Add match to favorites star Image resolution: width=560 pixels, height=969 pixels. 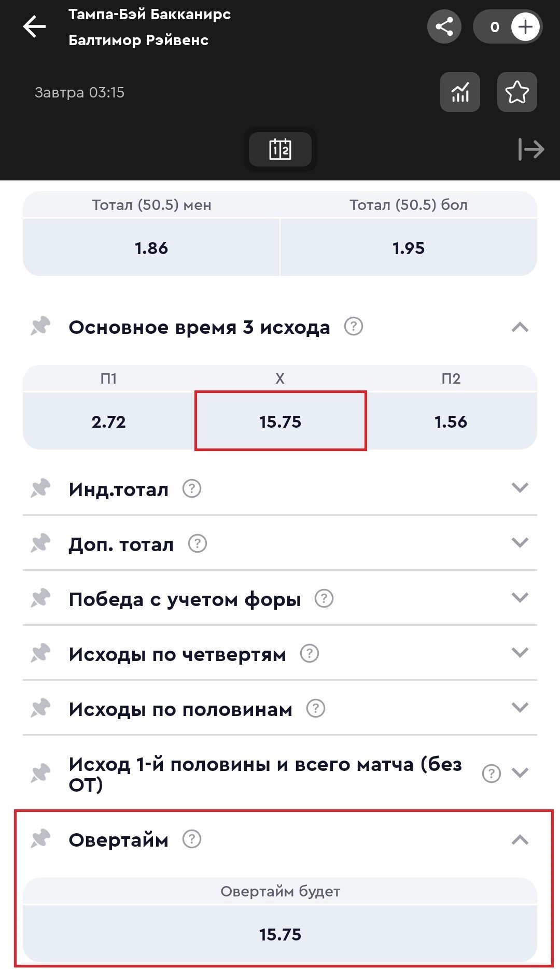[517, 92]
